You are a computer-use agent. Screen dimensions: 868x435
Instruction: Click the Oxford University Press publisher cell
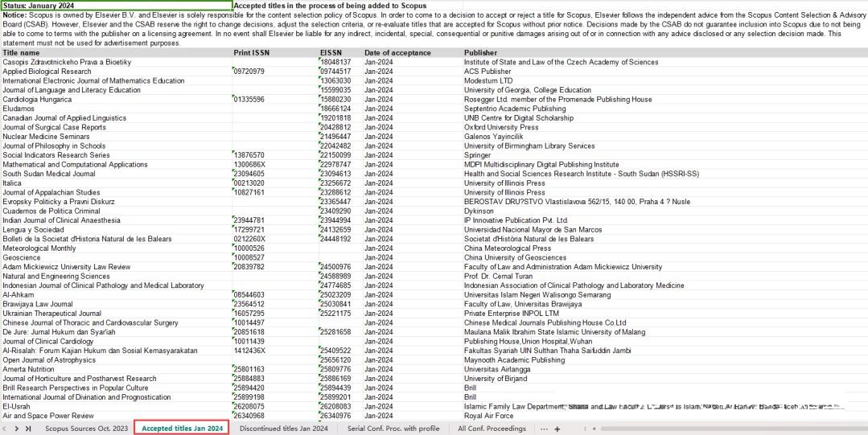[501, 127]
